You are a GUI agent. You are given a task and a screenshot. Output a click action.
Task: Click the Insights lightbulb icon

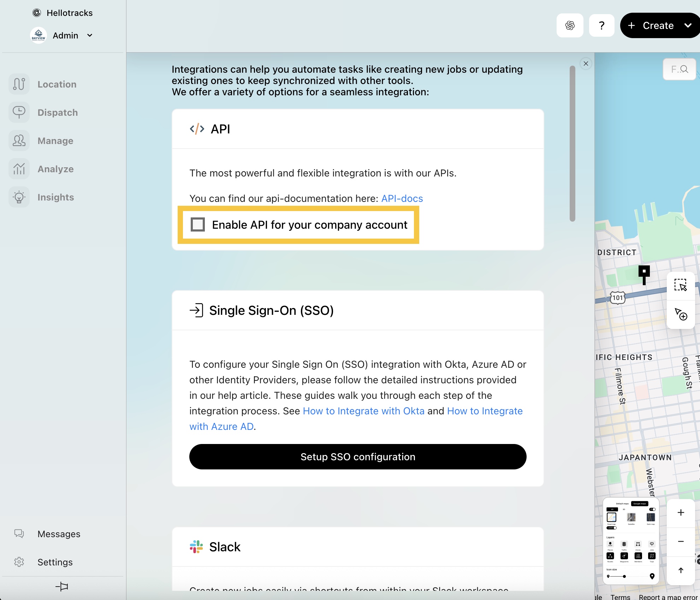coord(19,197)
